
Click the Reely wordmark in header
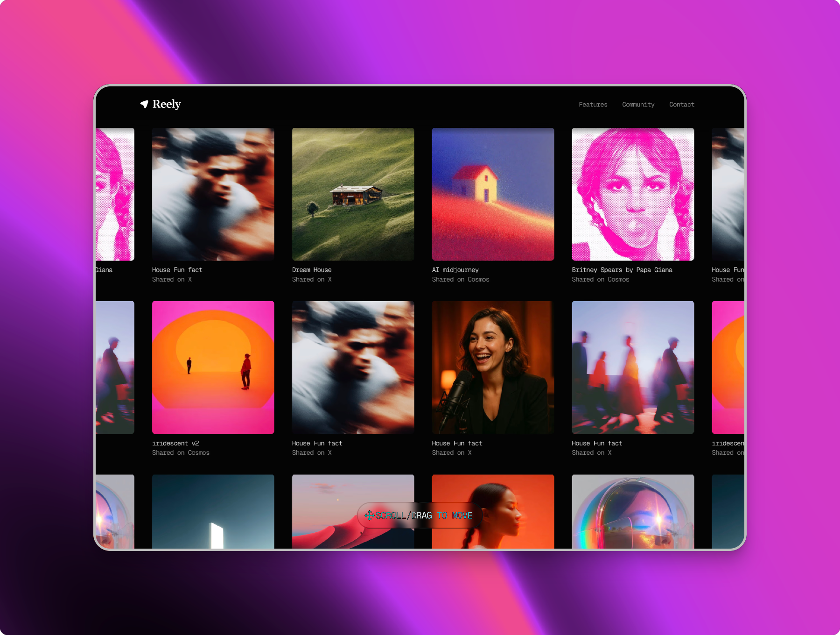(167, 104)
